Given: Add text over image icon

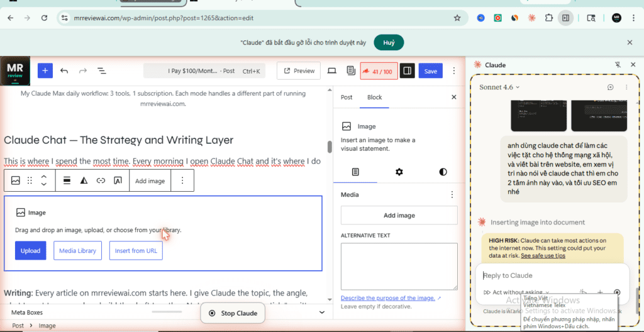Looking at the screenshot, I should (x=118, y=180).
